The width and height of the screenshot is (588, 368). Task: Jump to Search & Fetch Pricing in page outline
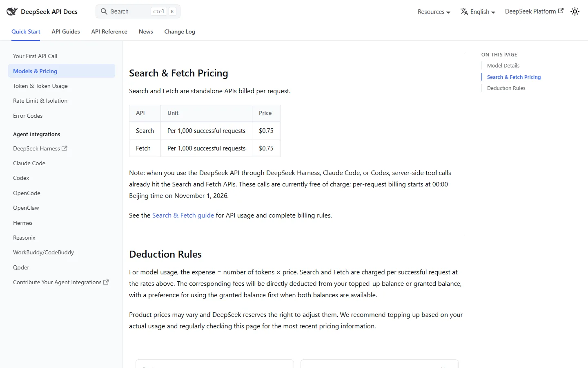[x=514, y=77]
